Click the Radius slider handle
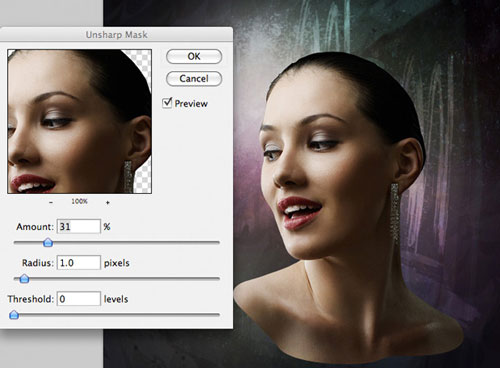500x368 pixels. tap(24, 278)
